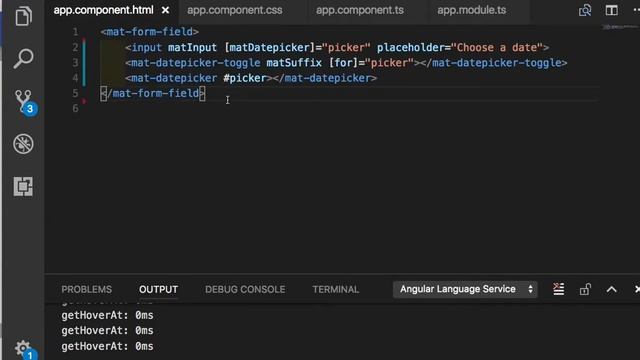The width and height of the screenshot is (640, 360).
Task: Click the matInput attribute text
Action: point(192,47)
